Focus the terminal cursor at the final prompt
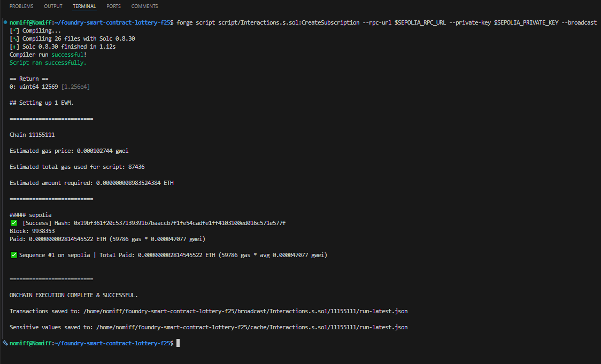The image size is (601, 364). click(x=178, y=343)
